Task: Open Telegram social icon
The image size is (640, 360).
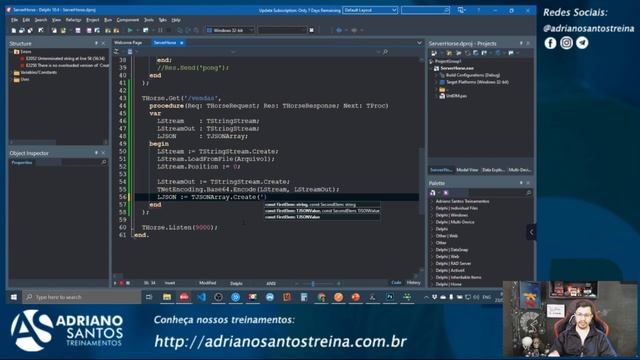Action: click(582, 43)
